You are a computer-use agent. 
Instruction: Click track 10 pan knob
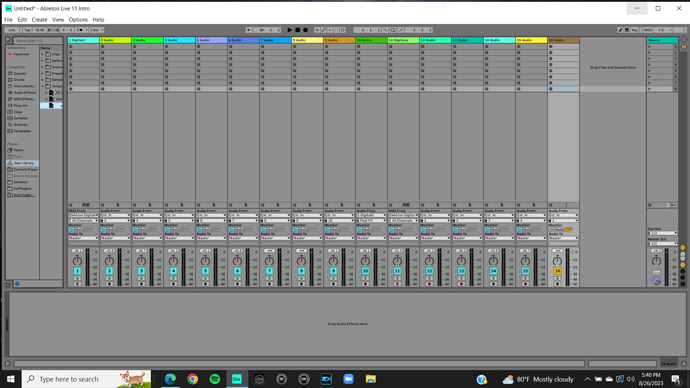click(x=365, y=261)
